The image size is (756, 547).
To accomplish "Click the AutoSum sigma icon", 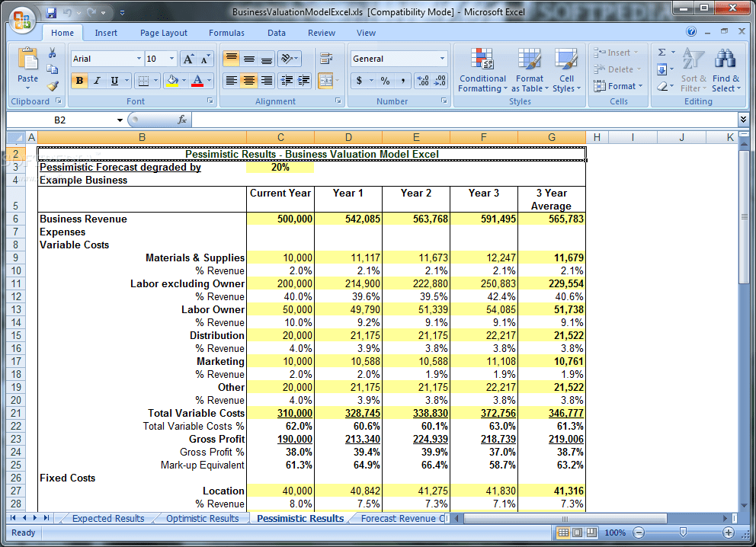I will (662, 52).
